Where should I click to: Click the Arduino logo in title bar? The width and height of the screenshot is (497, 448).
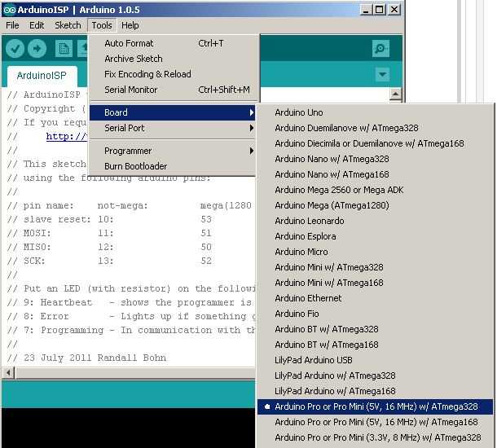(9, 10)
